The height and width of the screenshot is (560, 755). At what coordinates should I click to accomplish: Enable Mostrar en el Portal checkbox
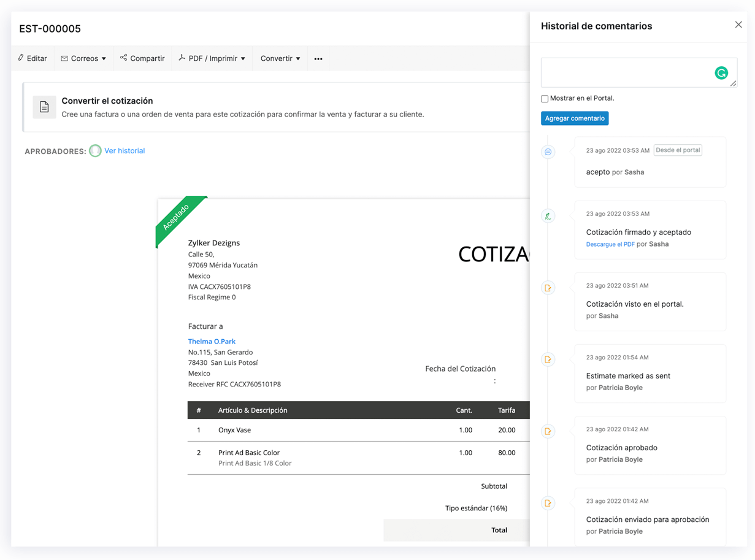545,99
